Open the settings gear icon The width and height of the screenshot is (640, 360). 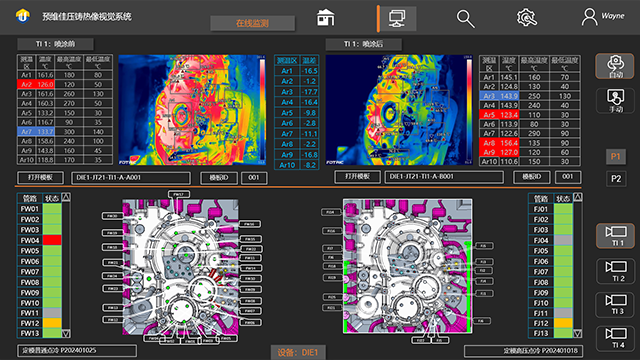(x=527, y=18)
